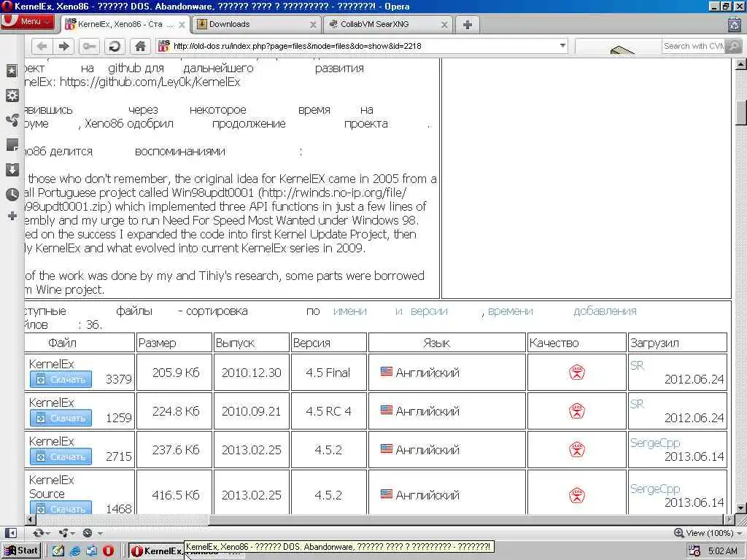Download KernelEx 4.5 RC 4 file
Screen dimensions: 747x560
click(61, 418)
